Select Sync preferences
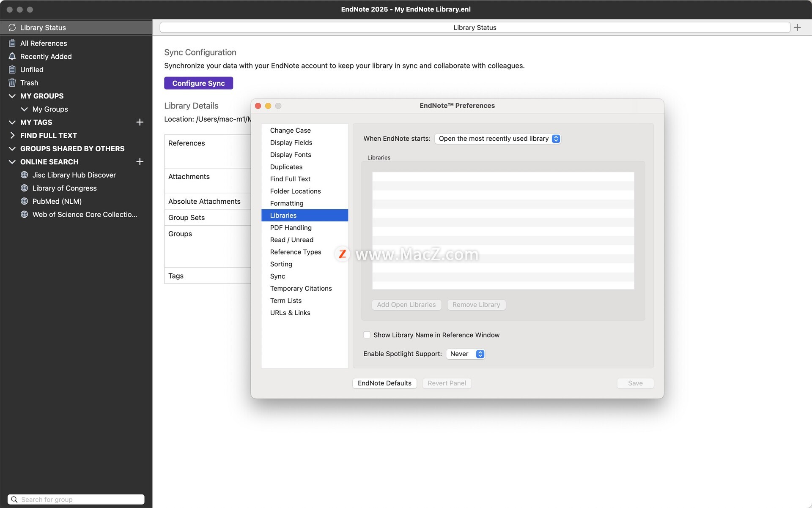 click(x=304, y=276)
